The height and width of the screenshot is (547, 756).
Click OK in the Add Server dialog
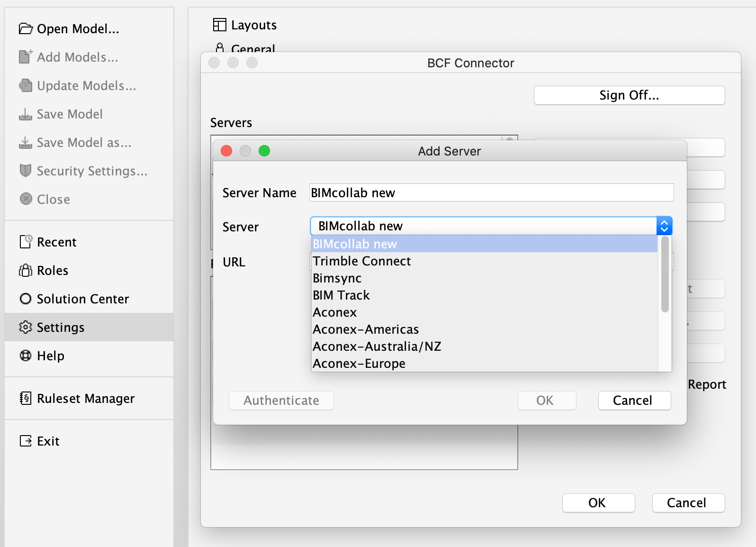(x=547, y=401)
